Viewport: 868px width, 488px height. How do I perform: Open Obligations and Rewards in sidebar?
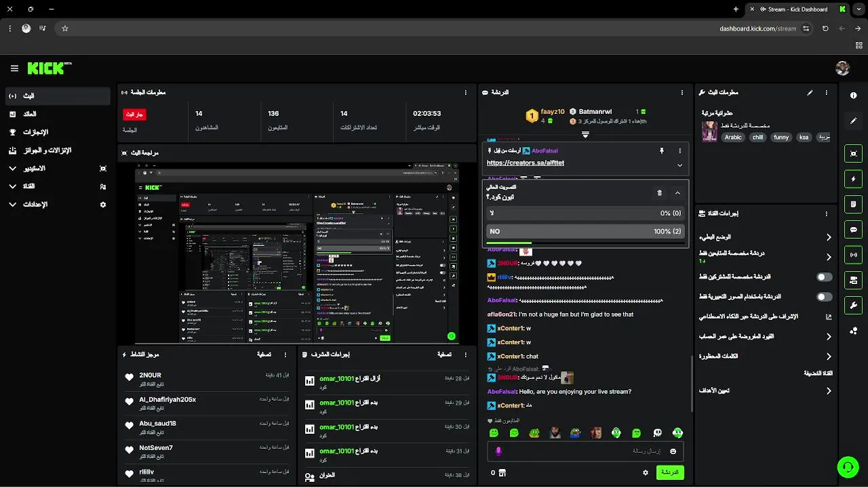point(57,150)
